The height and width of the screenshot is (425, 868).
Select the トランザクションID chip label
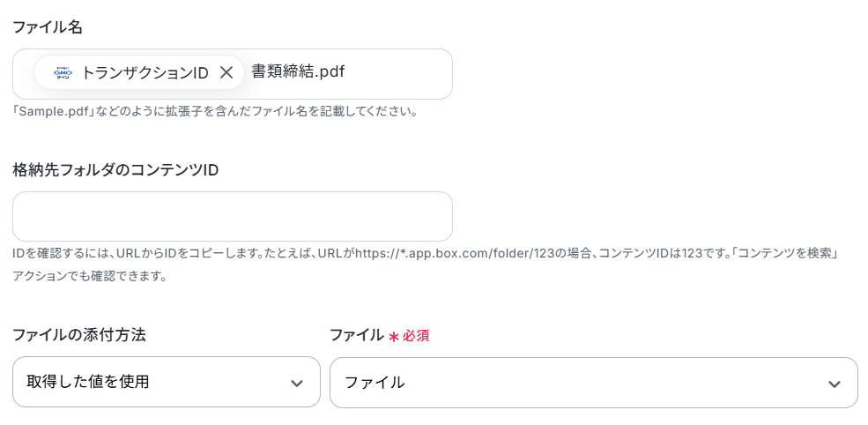point(145,72)
